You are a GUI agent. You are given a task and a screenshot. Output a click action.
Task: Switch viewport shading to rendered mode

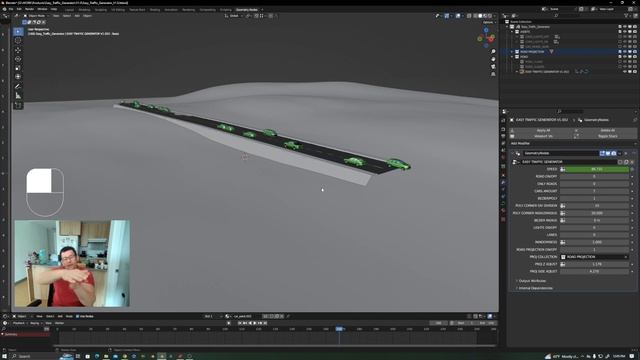point(490,16)
